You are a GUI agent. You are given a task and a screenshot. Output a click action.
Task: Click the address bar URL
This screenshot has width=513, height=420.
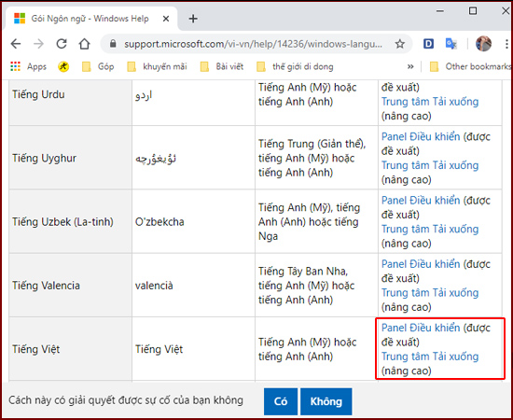coord(253,44)
